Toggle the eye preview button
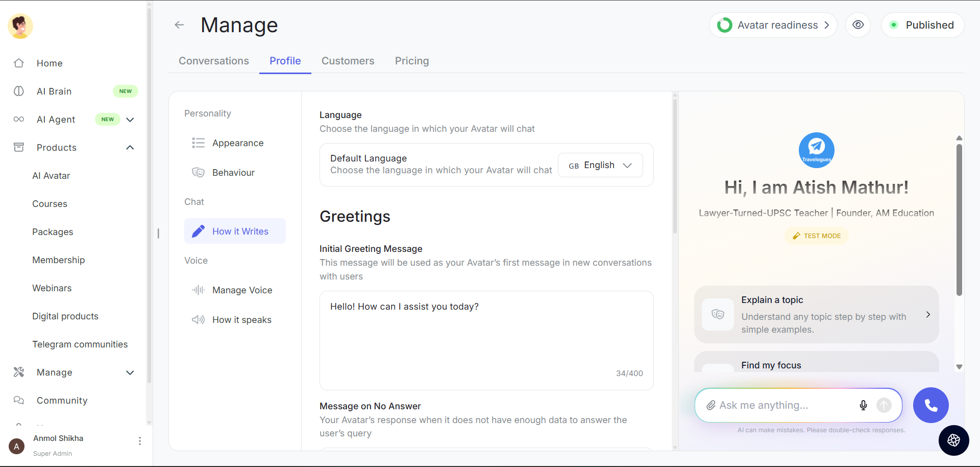Viewport: 980px width, 467px height. 858,25
